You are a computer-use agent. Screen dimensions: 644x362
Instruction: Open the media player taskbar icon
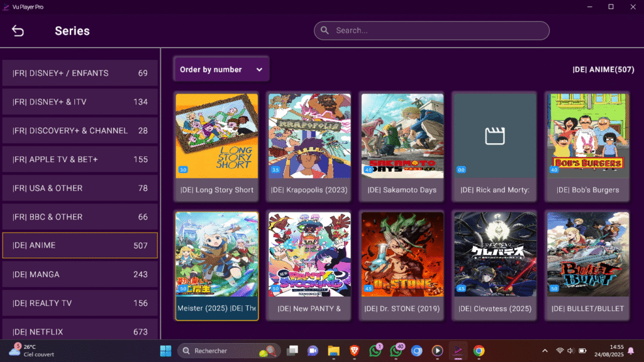pos(438,351)
